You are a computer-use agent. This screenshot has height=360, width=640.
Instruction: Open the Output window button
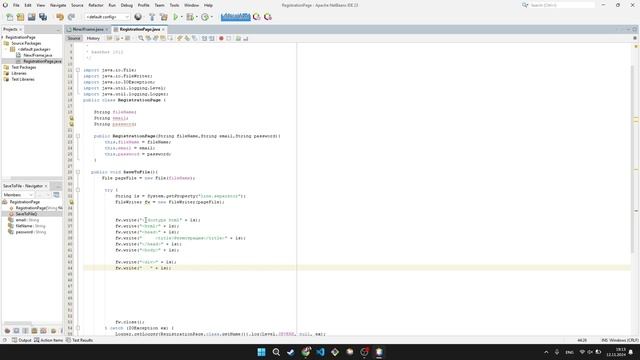point(22,340)
